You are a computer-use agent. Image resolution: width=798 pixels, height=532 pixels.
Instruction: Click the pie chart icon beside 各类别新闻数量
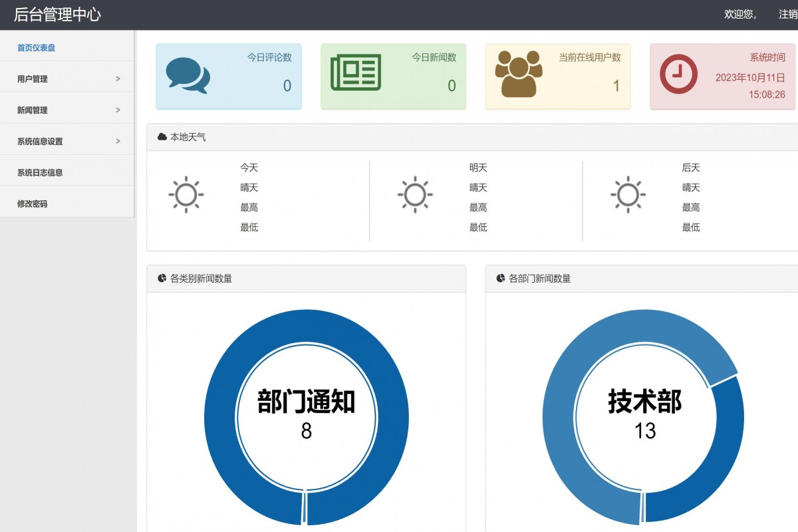pyautogui.click(x=160, y=278)
